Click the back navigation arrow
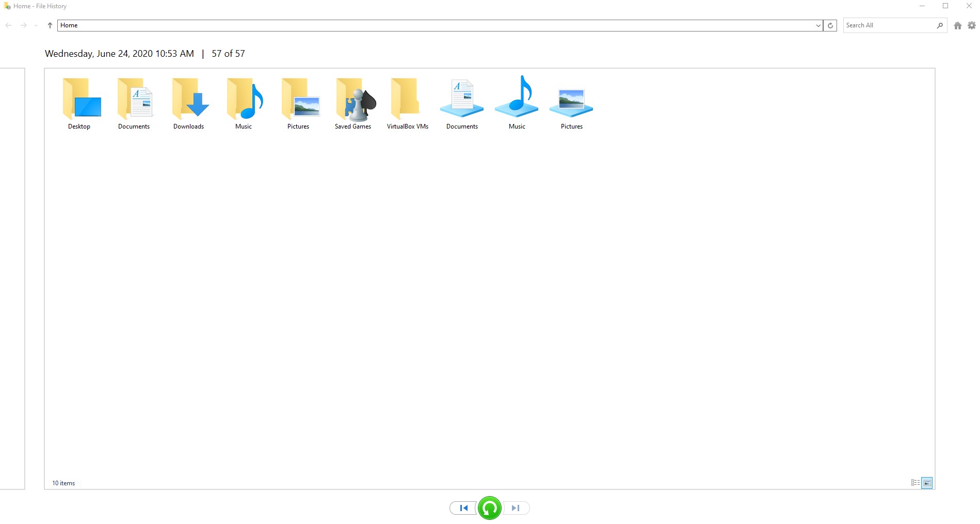 tap(8, 25)
